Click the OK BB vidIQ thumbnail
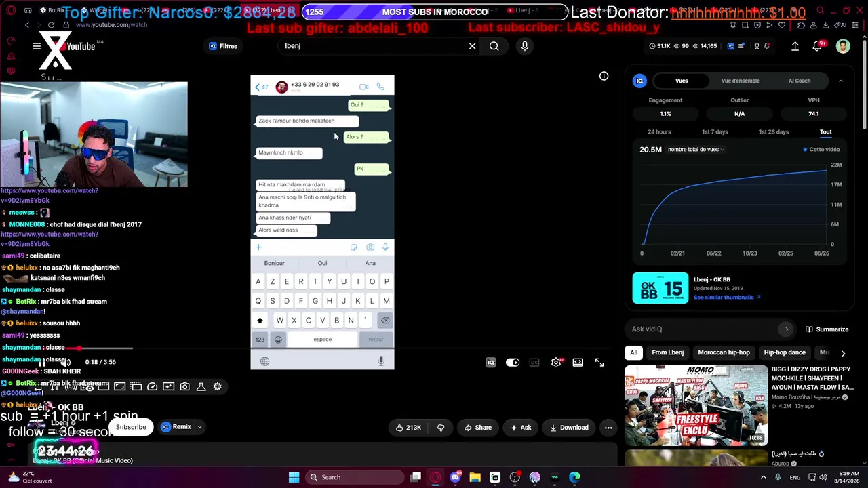This screenshot has height=488, width=868. point(660,288)
